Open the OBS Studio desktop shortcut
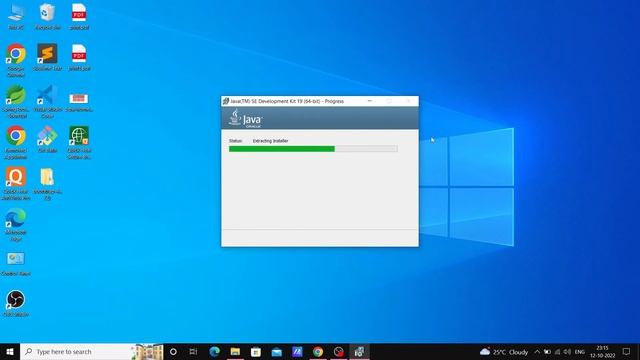This screenshot has width=640, height=360. [16, 303]
